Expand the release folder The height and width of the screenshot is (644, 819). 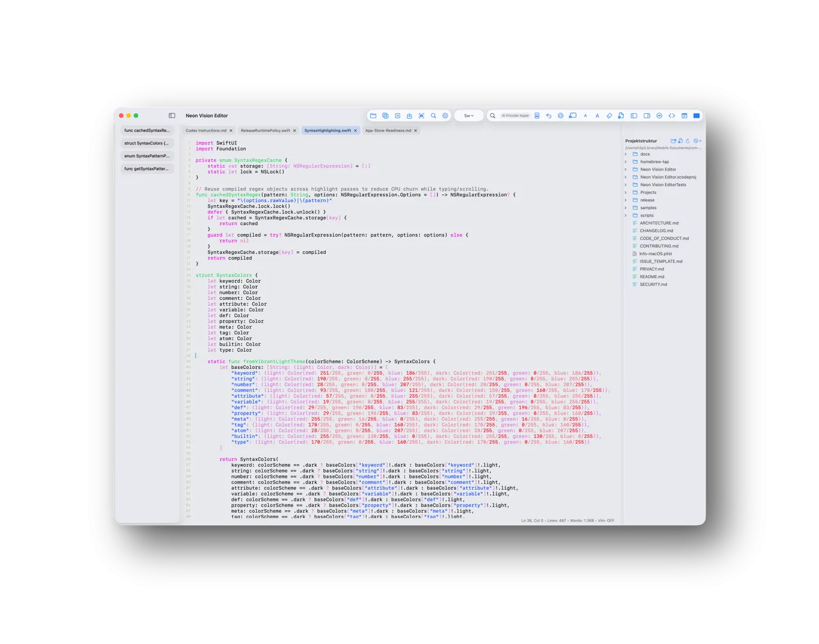point(626,200)
